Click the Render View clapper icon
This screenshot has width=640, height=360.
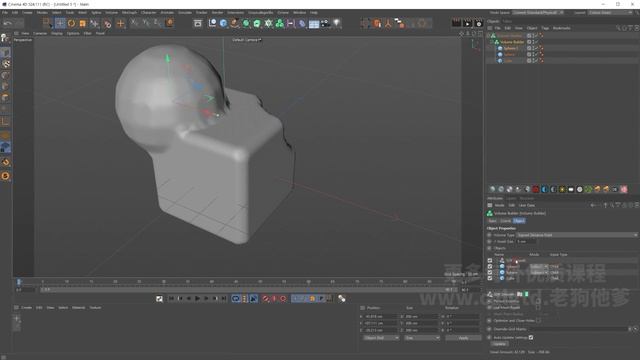tap(456, 23)
